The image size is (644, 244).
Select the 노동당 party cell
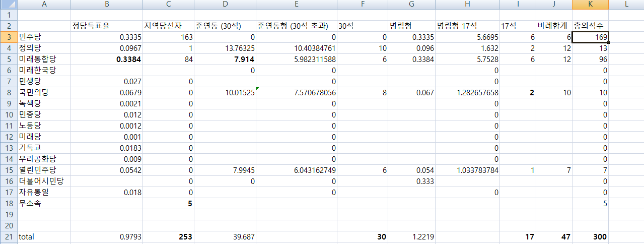point(44,126)
